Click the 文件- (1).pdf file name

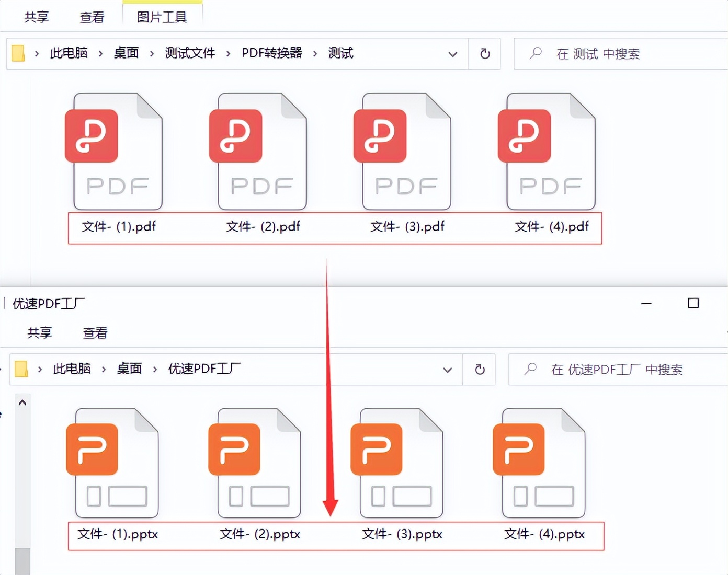(x=119, y=226)
